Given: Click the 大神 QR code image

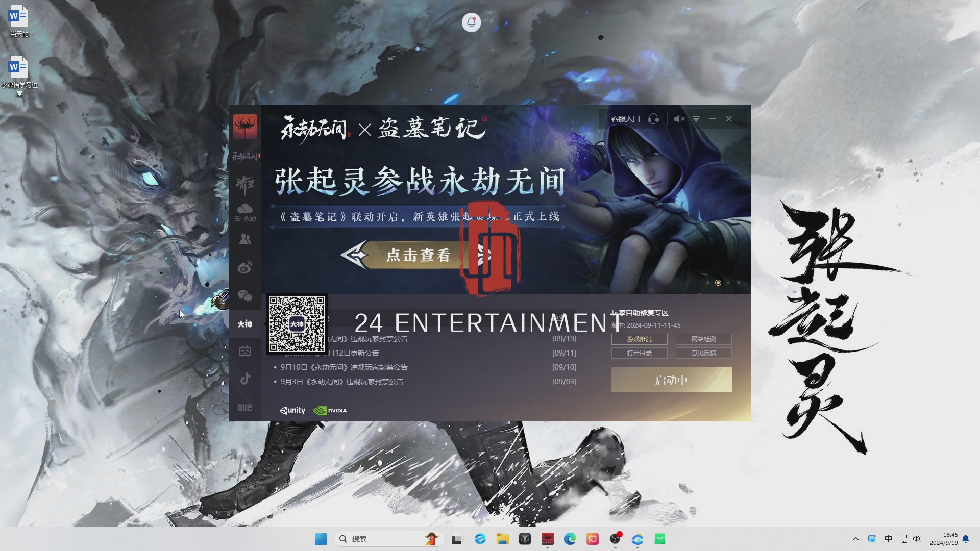Looking at the screenshot, I should click(x=297, y=324).
